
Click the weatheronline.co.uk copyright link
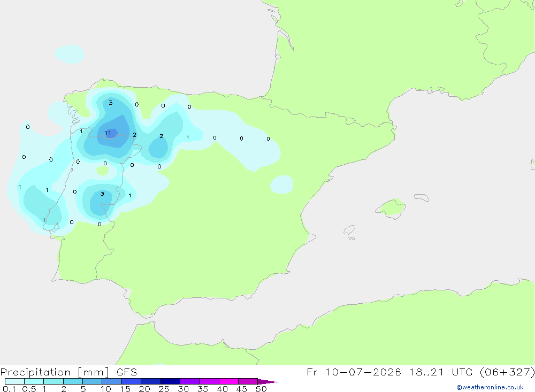pyautogui.click(x=490, y=387)
